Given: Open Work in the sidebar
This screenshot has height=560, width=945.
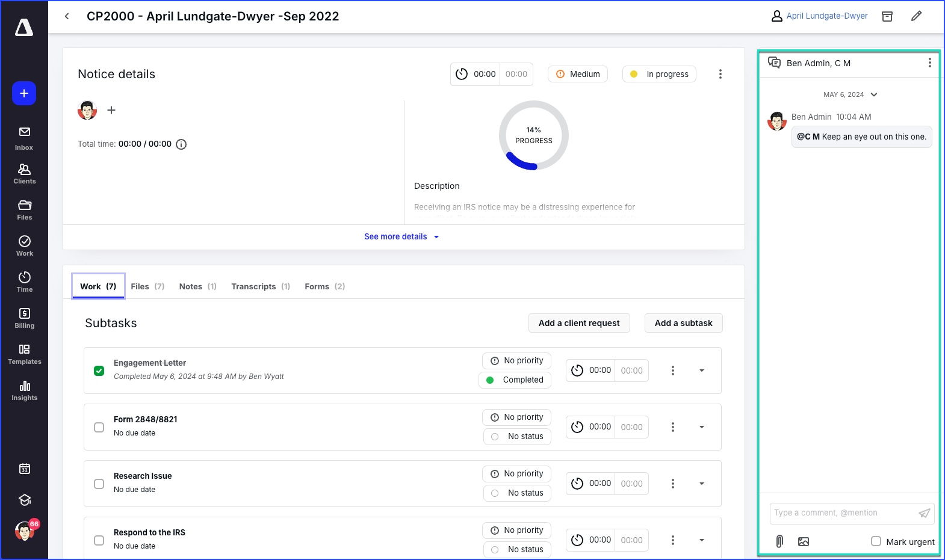Looking at the screenshot, I should pyautogui.click(x=24, y=246).
